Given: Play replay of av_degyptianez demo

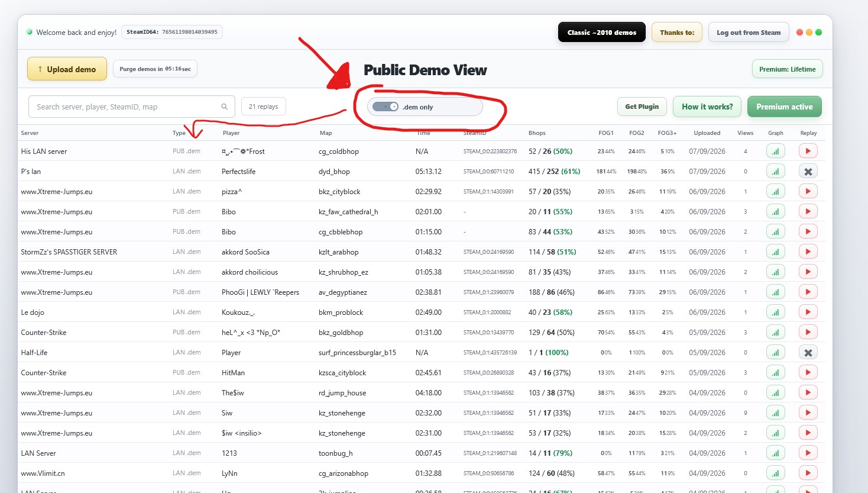Looking at the screenshot, I should pyautogui.click(x=808, y=292).
